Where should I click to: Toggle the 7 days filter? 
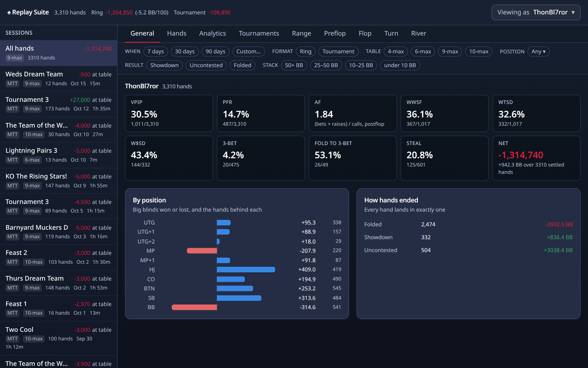pyautogui.click(x=156, y=52)
